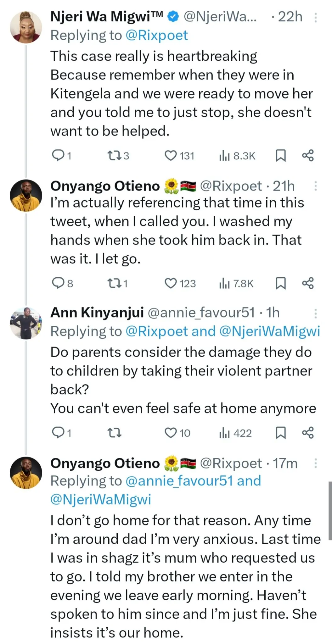Bookmark Njeri Wa Migwi's tweet
The image size is (332, 644).
pyautogui.click(x=280, y=156)
